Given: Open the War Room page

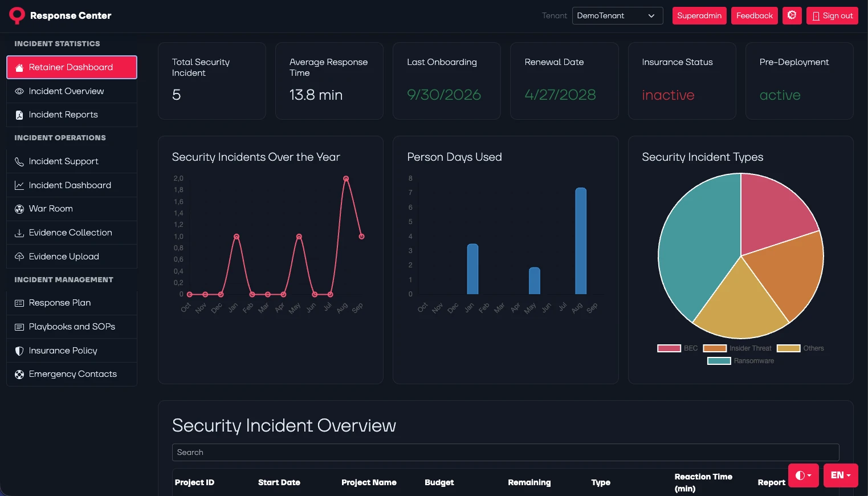Looking at the screenshot, I should coord(72,209).
